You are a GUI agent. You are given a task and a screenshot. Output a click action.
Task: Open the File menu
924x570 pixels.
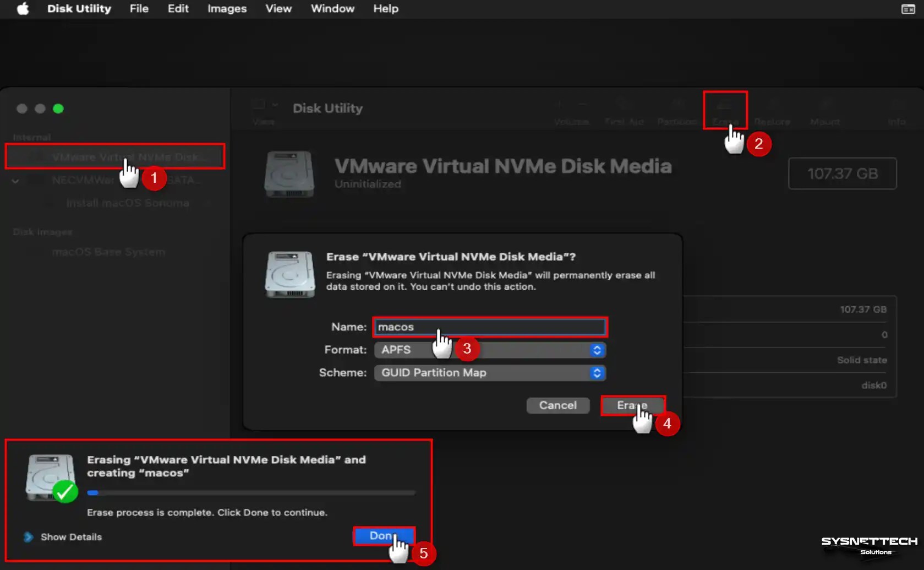pos(139,9)
